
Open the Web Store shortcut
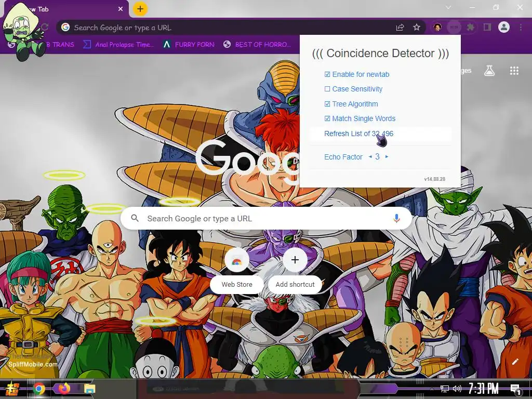237,270
